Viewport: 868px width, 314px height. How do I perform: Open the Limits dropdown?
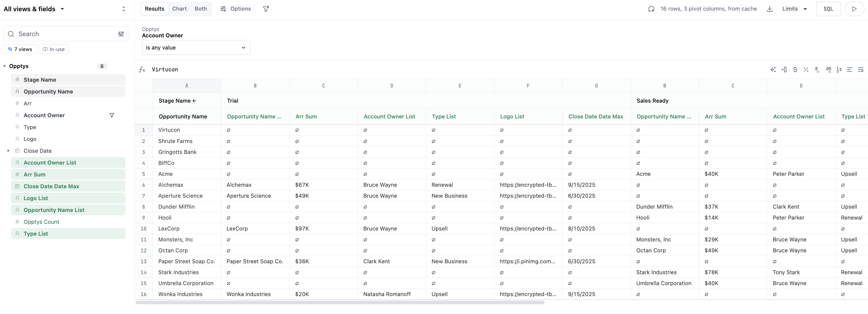pyautogui.click(x=794, y=9)
